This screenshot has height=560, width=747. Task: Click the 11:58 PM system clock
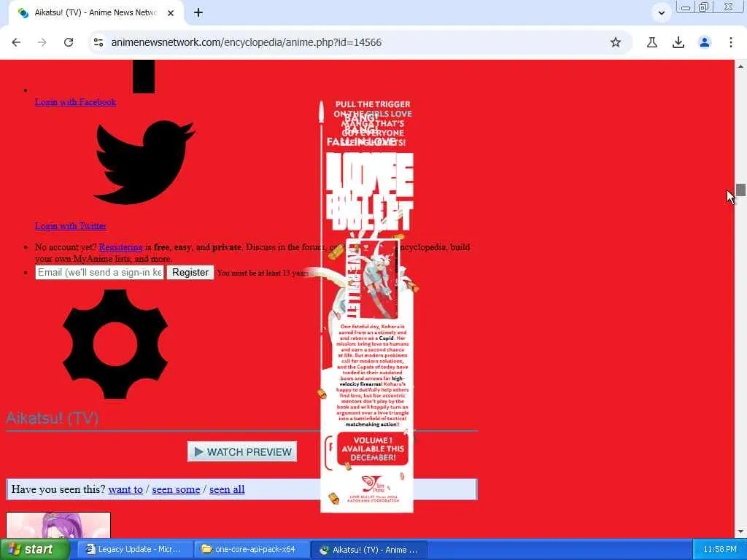(x=720, y=550)
